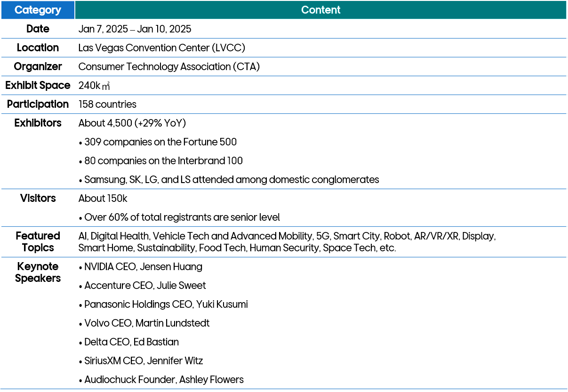This screenshot has height=392, width=568.
Task: Click the Organizer row label
Action: pyautogui.click(x=38, y=67)
